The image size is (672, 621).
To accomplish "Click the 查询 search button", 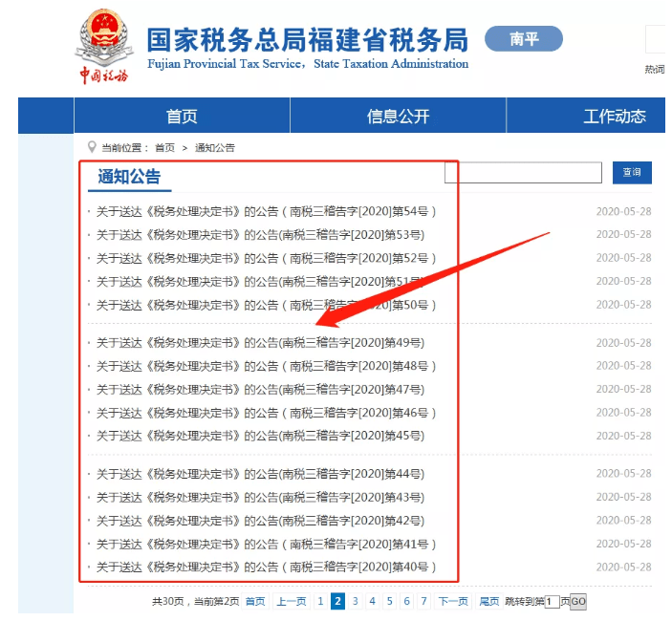I will point(632,172).
